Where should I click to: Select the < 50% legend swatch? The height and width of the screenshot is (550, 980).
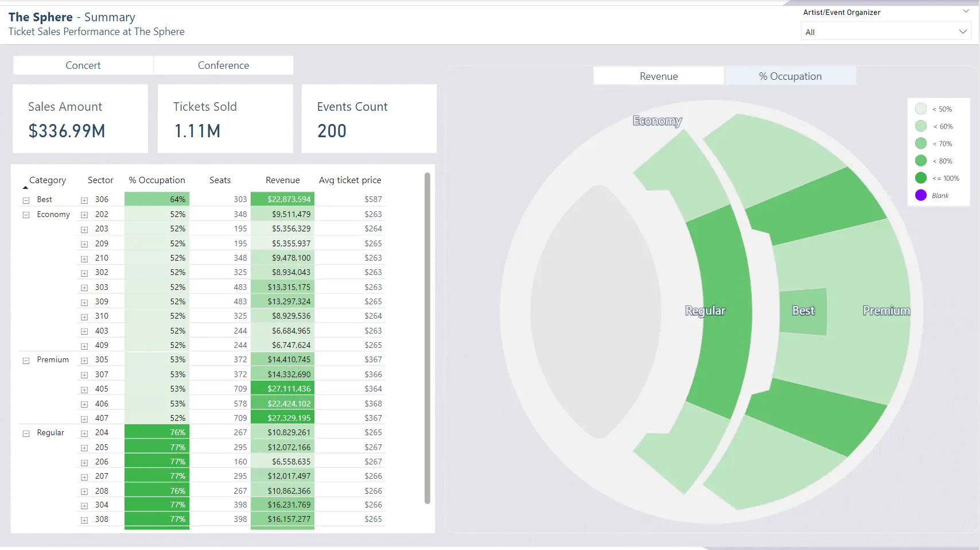click(921, 109)
